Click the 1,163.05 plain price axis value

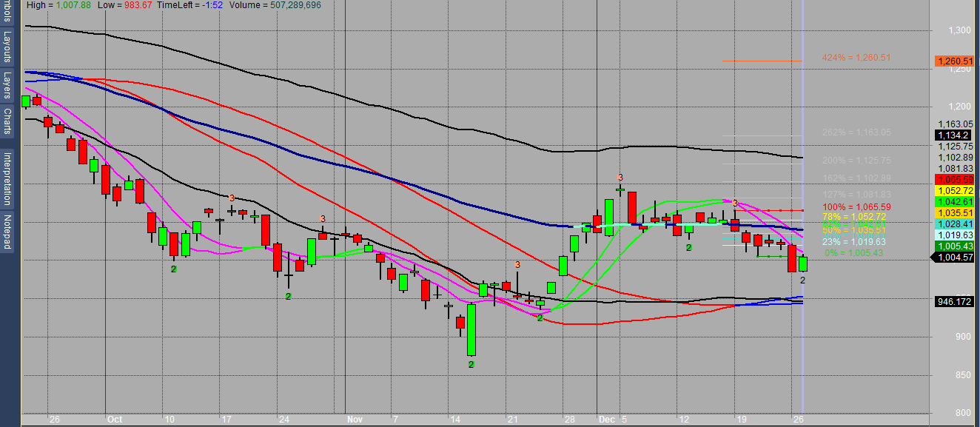pyautogui.click(x=955, y=124)
